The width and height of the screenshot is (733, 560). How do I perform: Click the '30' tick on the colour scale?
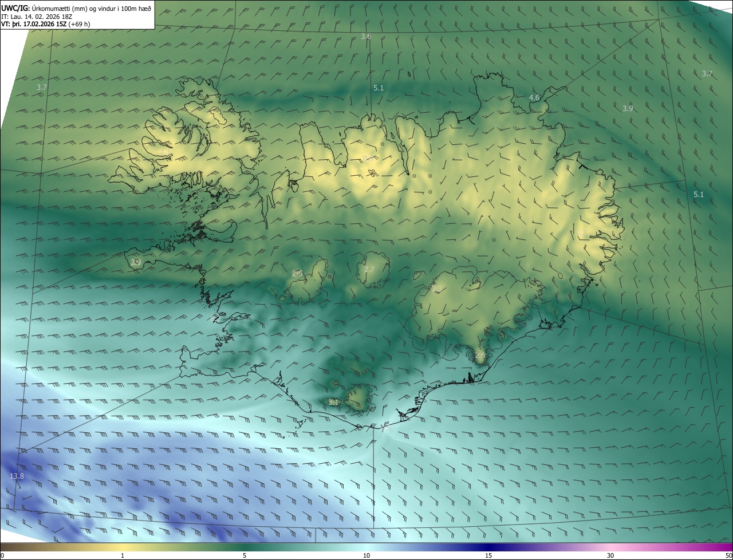pos(610,555)
